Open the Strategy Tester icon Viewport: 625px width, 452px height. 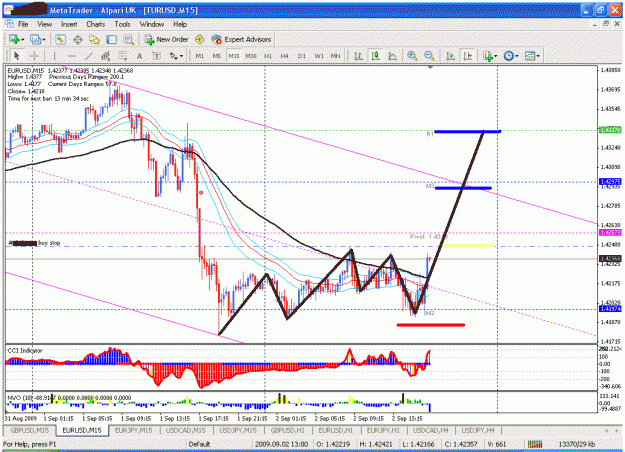[128, 39]
